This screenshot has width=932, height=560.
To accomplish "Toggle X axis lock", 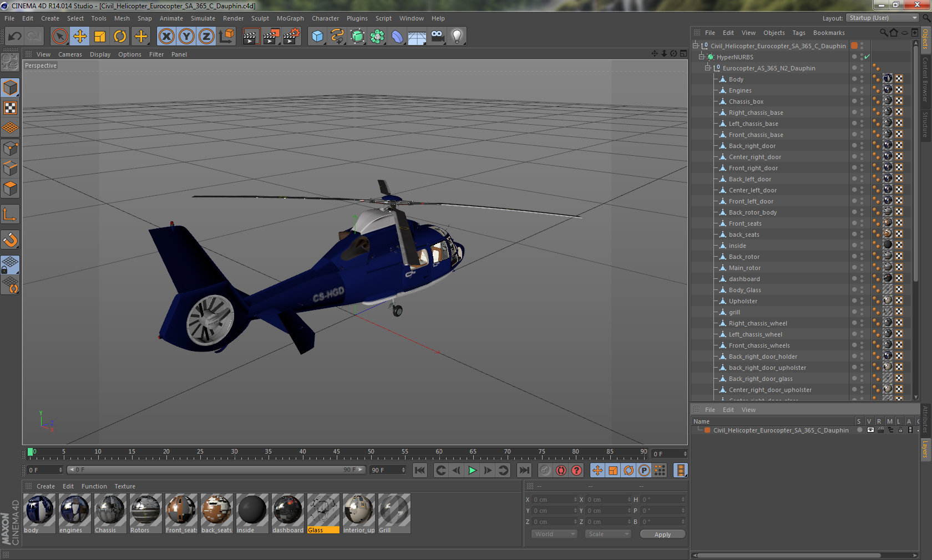I will coord(166,37).
